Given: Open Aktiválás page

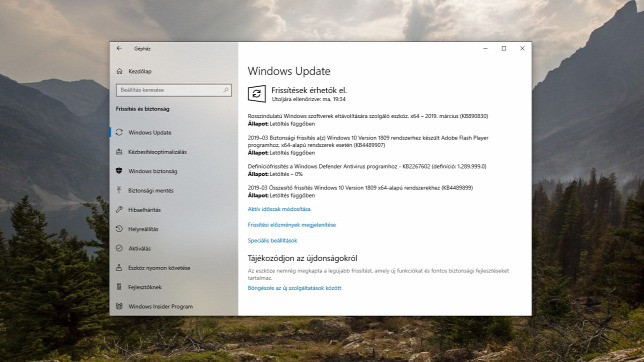Looking at the screenshot, I should pos(140,248).
